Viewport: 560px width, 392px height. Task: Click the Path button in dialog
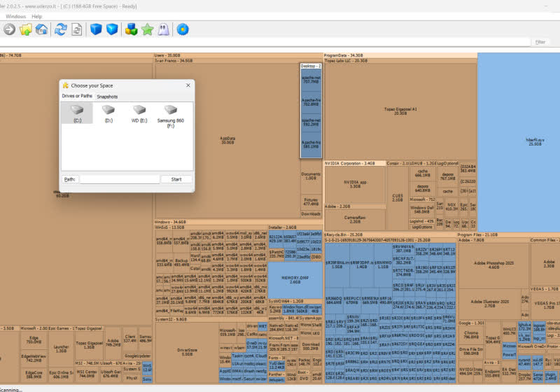[69, 179]
